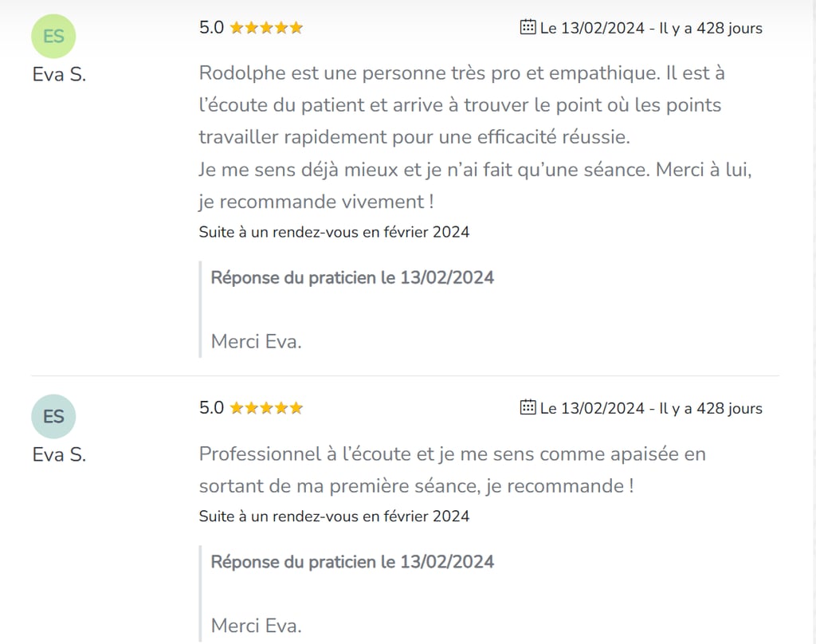The height and width of the screenshot is (644, 816).
Task: Click the date text on the Professionnel review
Action: [651, 409]
